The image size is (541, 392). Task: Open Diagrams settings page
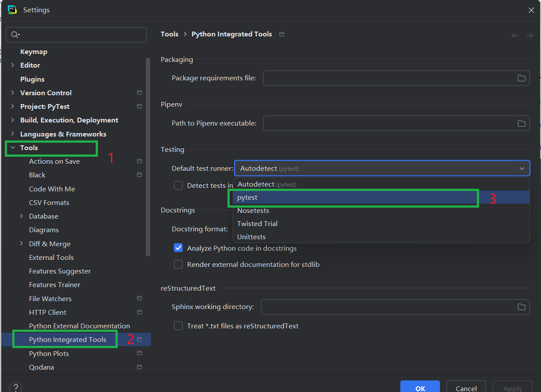pyautogui.click(x=44, y=230)
